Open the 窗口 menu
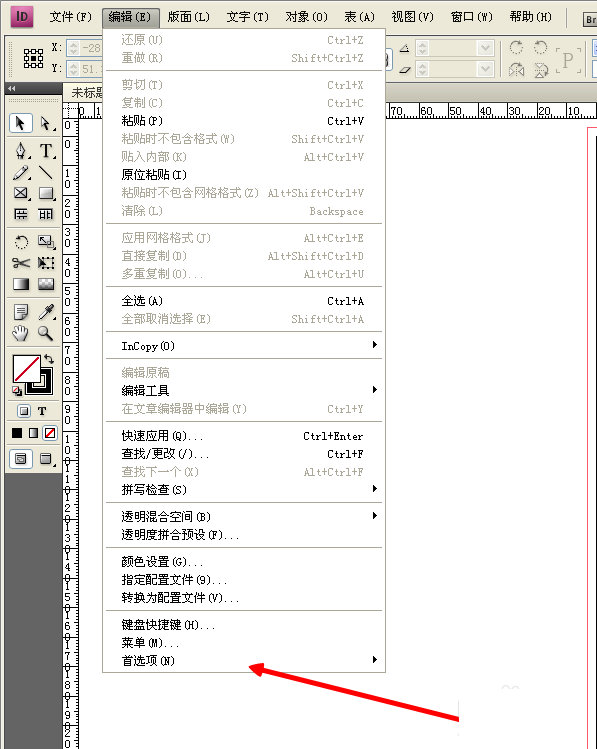This screenshot has width=597, height=749. pos(472,17)
